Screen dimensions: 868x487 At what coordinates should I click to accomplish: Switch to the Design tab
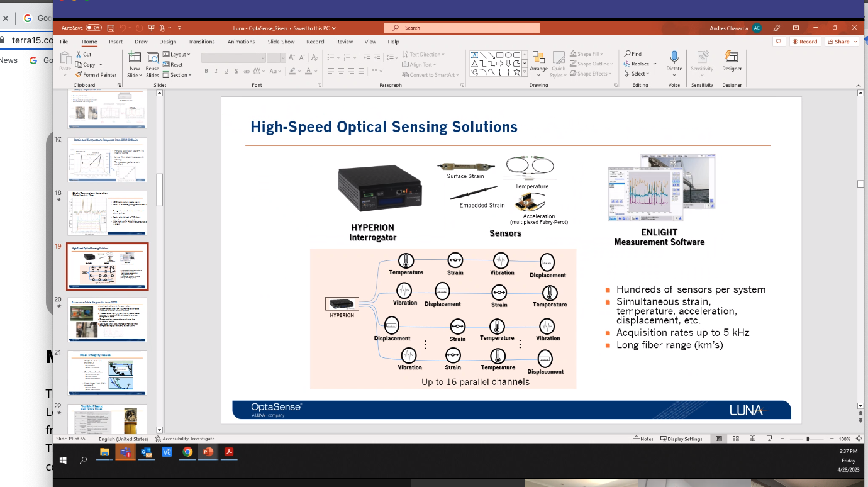pos(167,42)
